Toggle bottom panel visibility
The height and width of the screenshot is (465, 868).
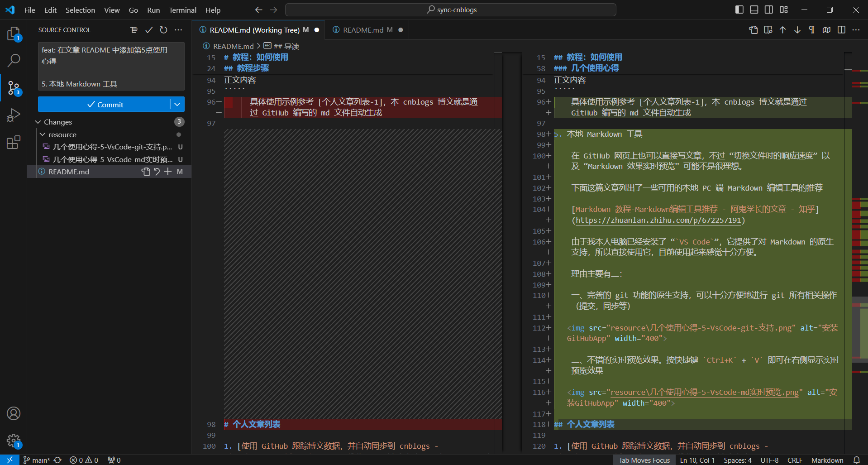(x=754, y=10)
